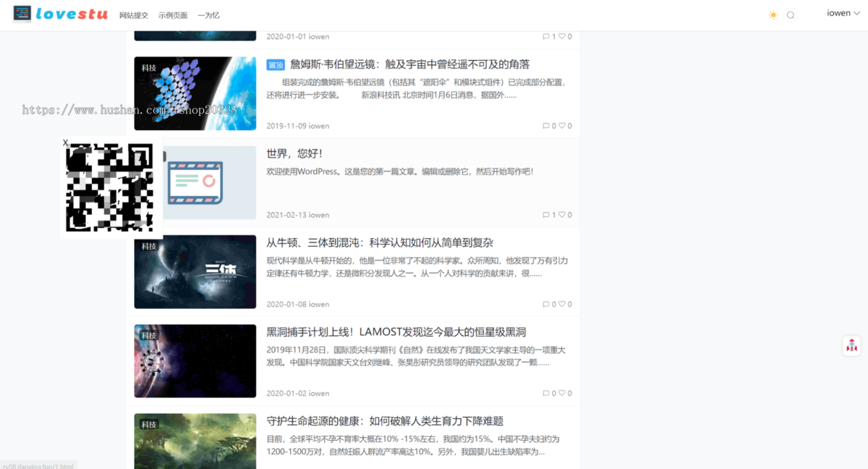This screenshot has height=469, width=868.
Task: Click the 科技 tag on the telescope thumbnail
Action: 149,67
